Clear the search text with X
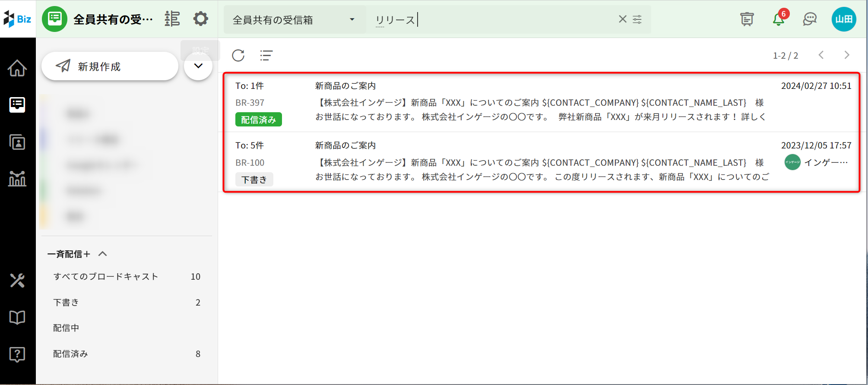868x385 pixels. pyautogui.click(x=622, y=19)
